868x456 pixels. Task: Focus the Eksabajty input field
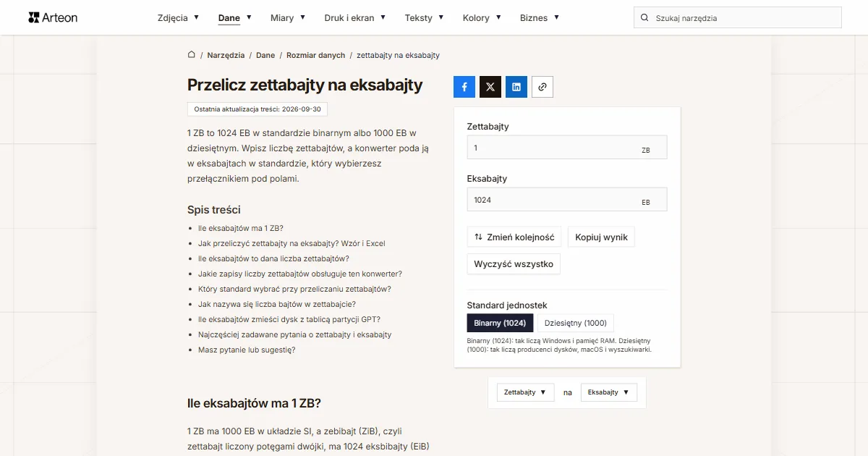pyautogui.click(x=567, y=200)
